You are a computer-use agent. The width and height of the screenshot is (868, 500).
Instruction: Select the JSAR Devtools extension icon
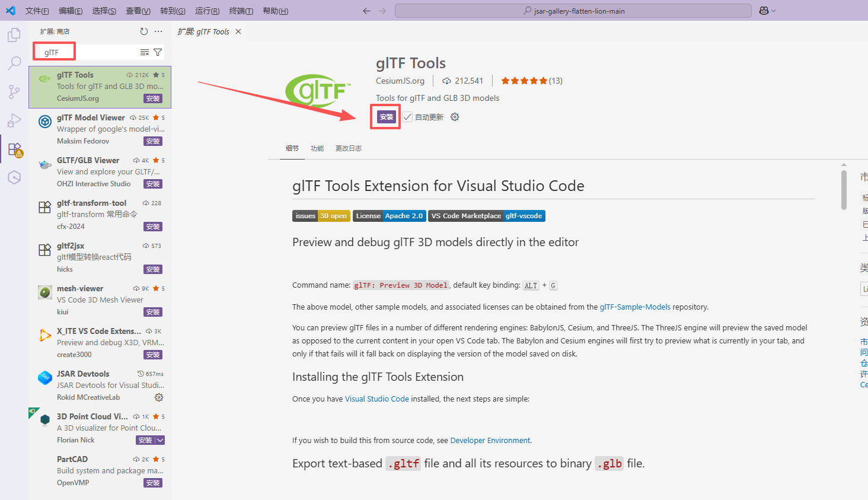pos(45,378)
